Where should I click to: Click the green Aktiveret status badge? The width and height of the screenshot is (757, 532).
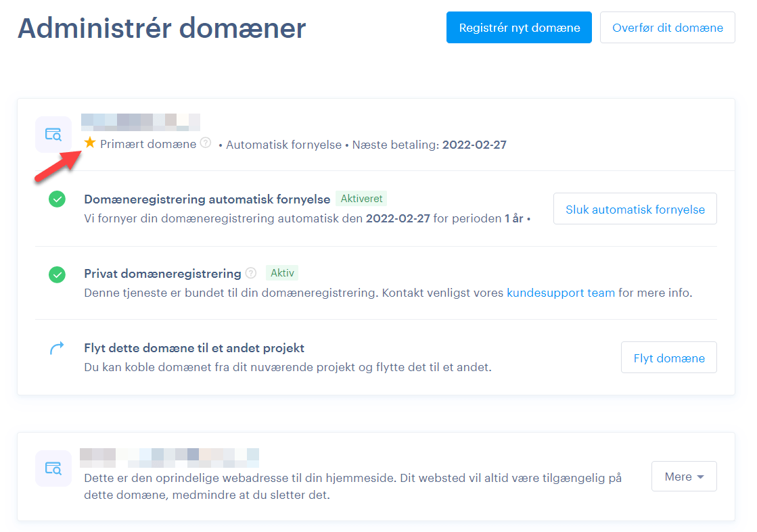361,199
